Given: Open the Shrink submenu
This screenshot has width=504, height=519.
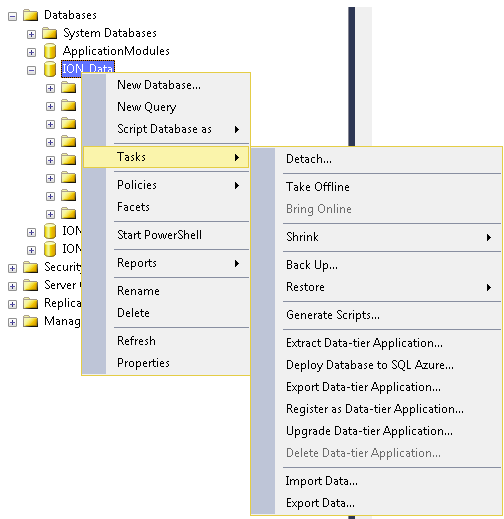Looking at the screenshot, I should (376, 237).
